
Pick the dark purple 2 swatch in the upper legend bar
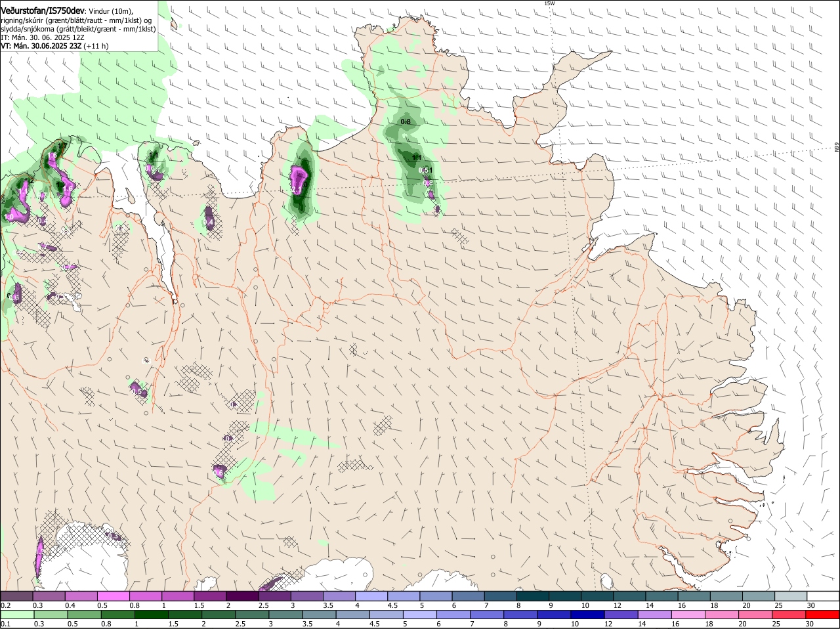(241, 596)
